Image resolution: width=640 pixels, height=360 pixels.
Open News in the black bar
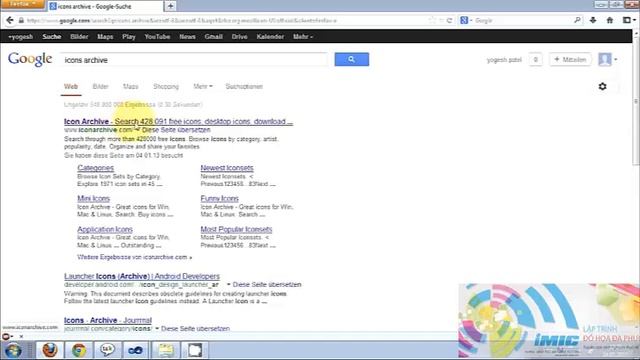tap(187, 37)
